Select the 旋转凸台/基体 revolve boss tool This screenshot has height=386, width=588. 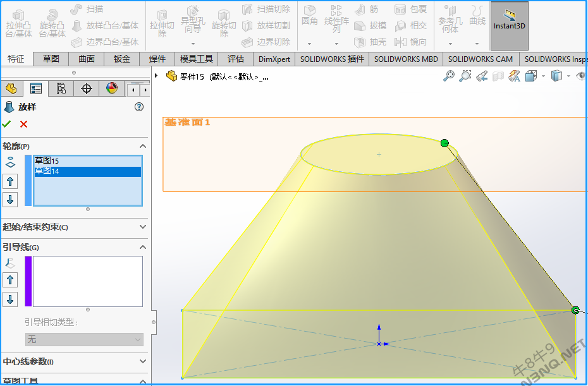[52, 24]
